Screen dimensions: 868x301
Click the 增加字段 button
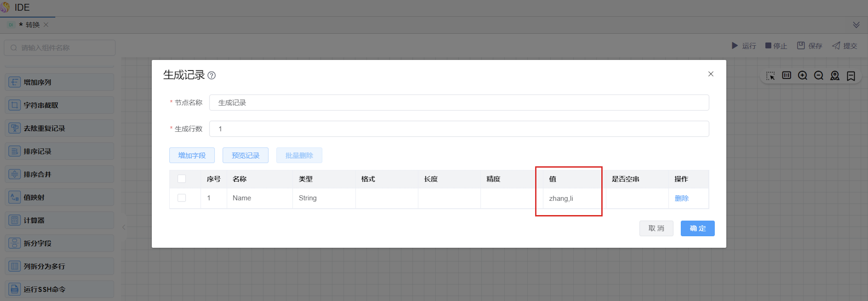coord(192,155)
